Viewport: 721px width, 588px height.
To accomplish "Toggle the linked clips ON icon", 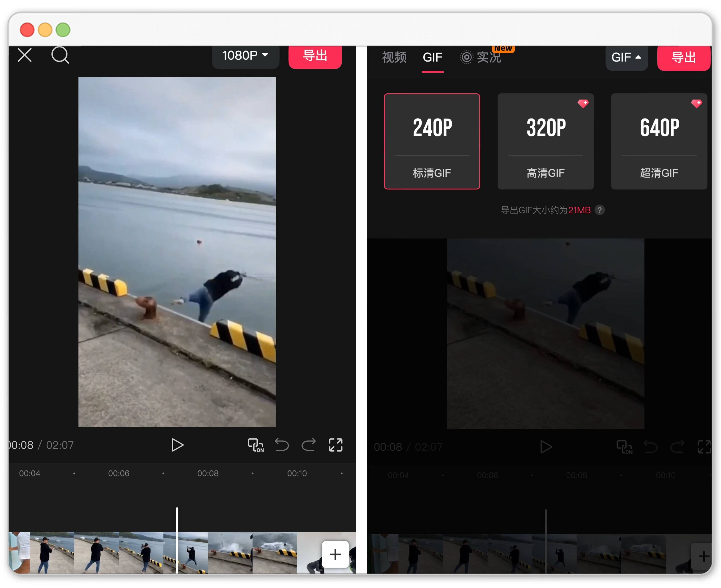I will pos(255,445).
